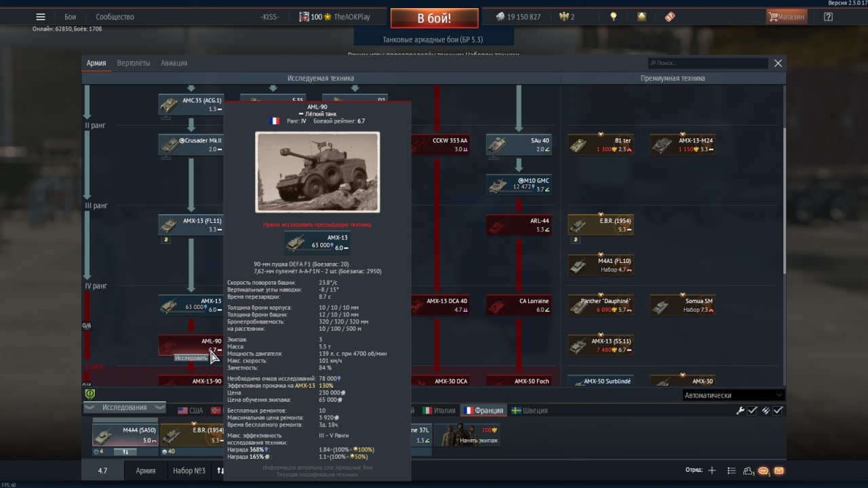Add squad member with plus icon
The image size is (868, 488).
pyautogui.click(x=712, y=470)
